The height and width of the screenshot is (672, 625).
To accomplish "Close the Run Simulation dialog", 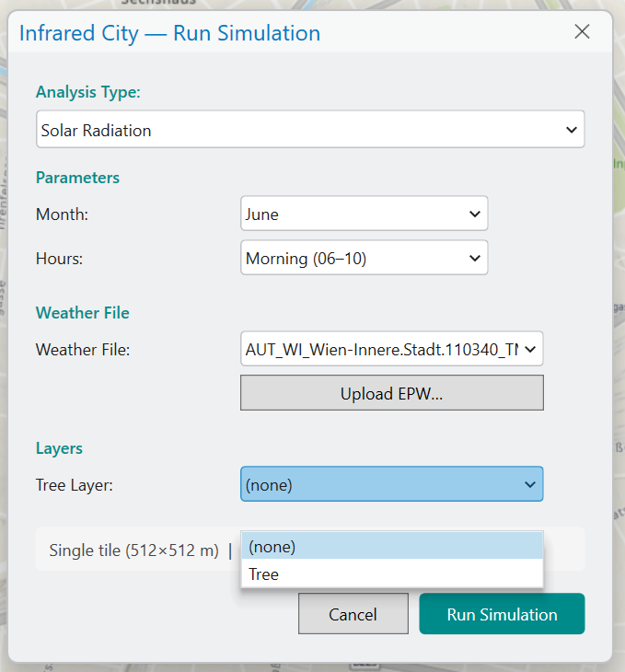I will click(x=582, y=31).
